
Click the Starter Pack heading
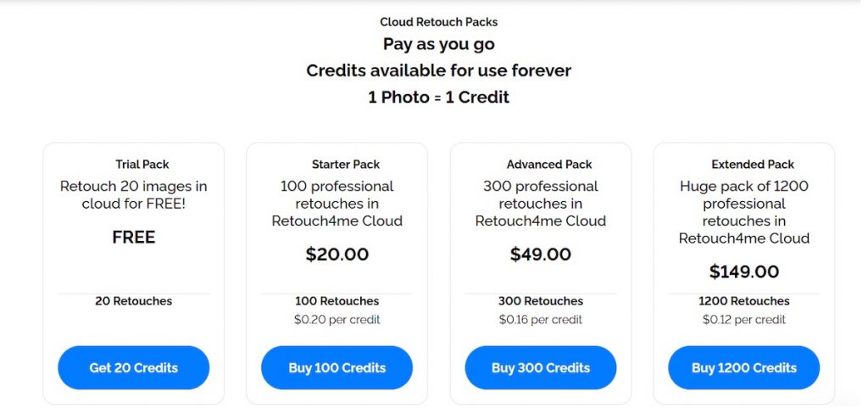click(x=346, y=165)
